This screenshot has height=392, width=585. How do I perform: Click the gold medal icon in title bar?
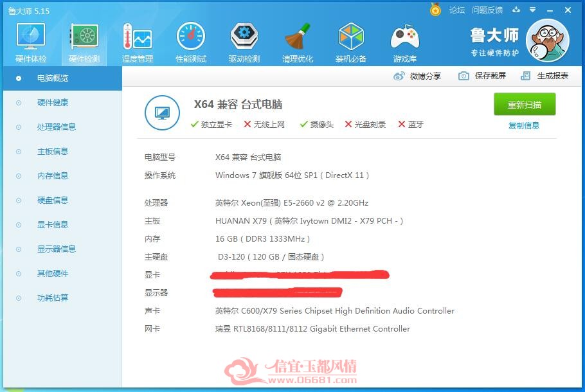435,10
